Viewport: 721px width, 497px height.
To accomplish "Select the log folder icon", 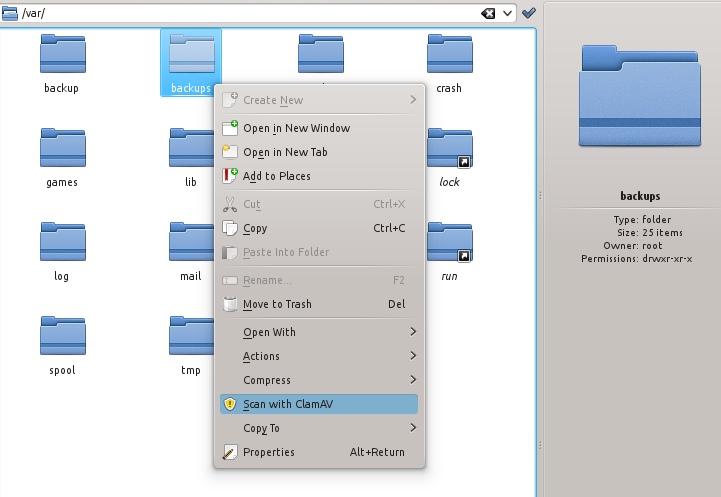I will (63, 242).
